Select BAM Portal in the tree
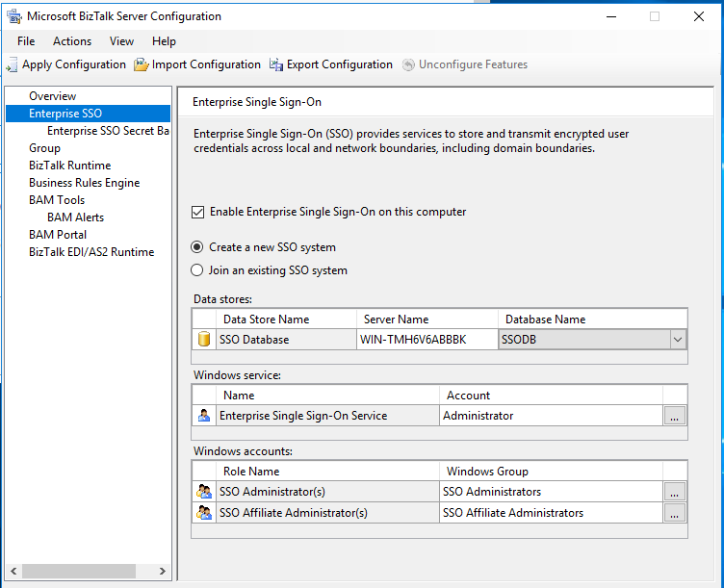 (57, 235)
